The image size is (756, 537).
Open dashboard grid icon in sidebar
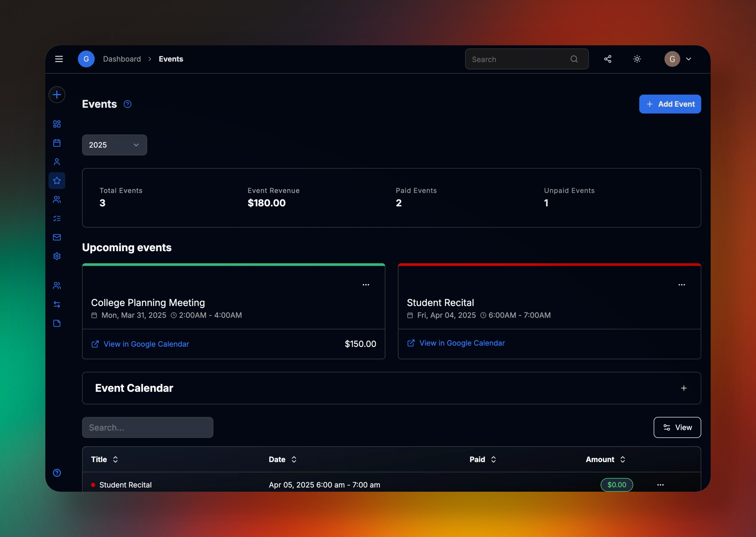57,124
